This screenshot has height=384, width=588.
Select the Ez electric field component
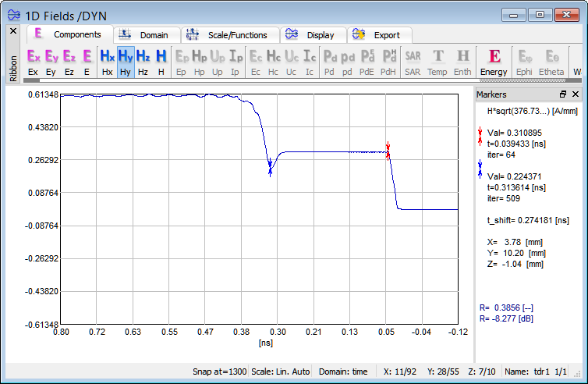click(69, 62)
